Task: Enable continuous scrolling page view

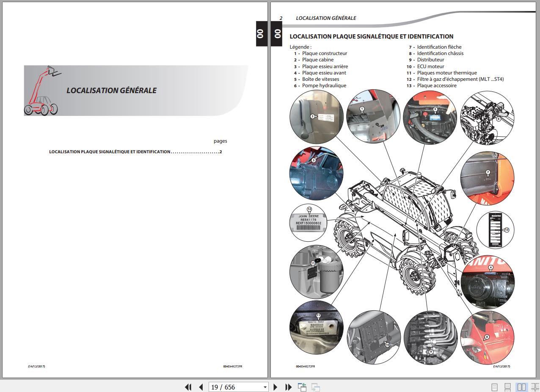Action: (508, 387)
